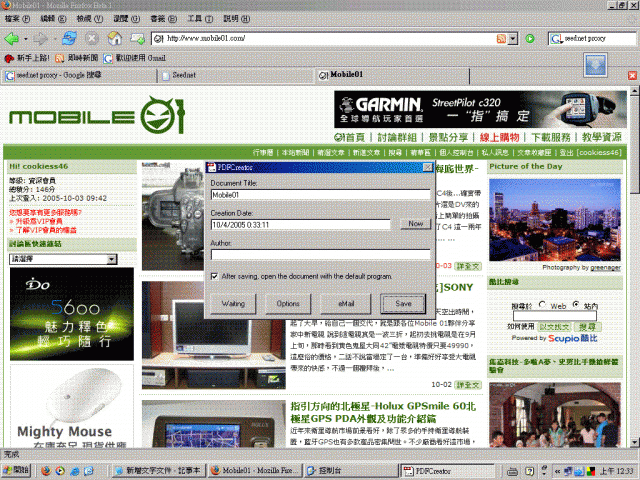This screenshot has height=480, width=640.
Task: Click the PDFCreator dialog title icon
Action: coord(211,167)
